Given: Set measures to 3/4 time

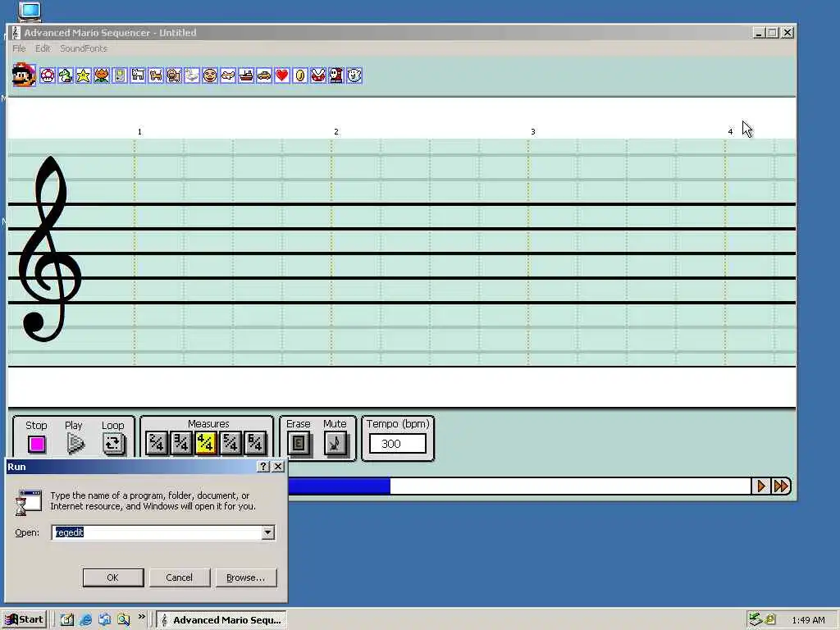Looking at the screenshot, I should 181,444.
